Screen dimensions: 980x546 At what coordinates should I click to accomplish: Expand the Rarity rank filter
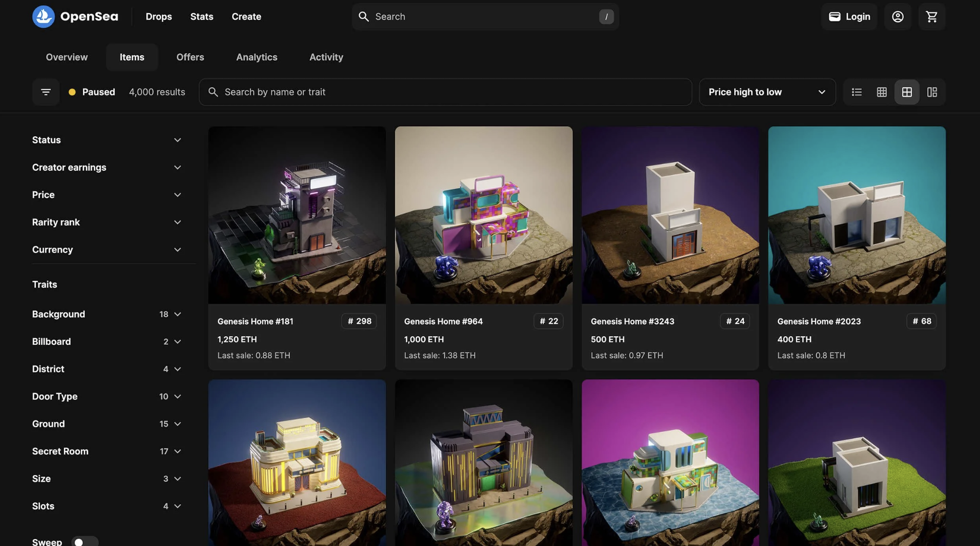107,222
